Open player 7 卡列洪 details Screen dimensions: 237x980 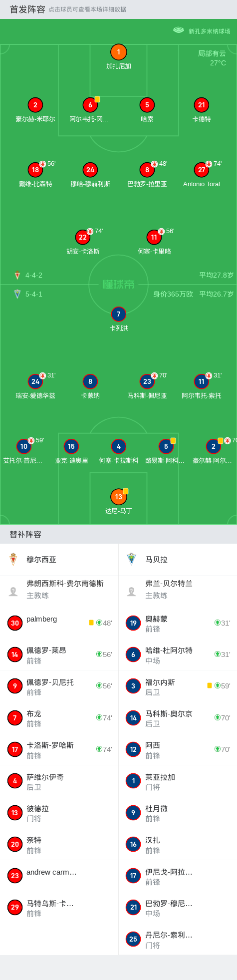(x=118, y=314)
